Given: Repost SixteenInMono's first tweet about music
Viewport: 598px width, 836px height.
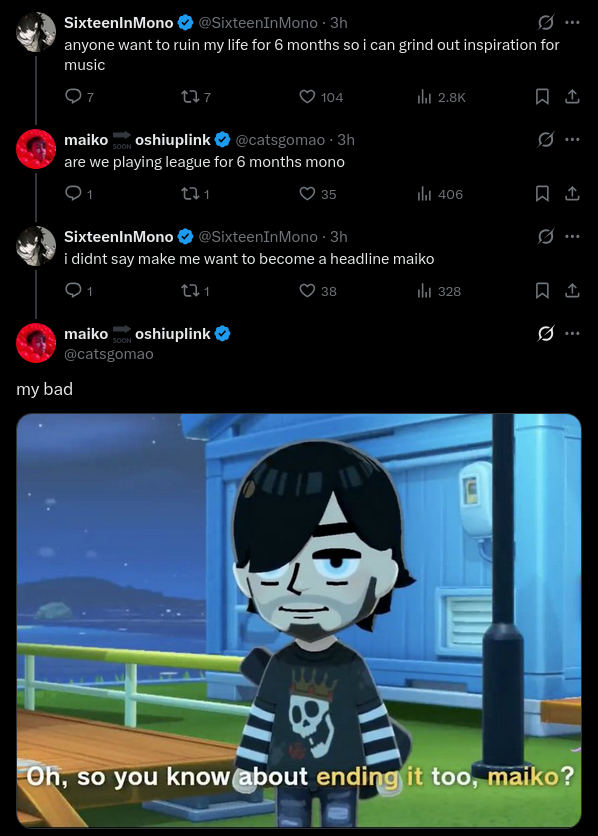Looking at the screenshot, I should [188, 97].
